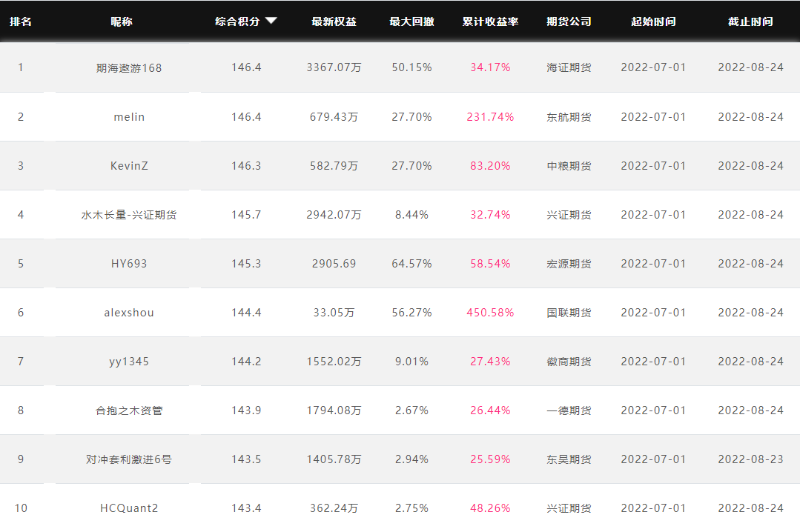Click the futures company 宏源期货
Image resolution: width=800 pixels, height=532 pixels.
tap(569, 264)
